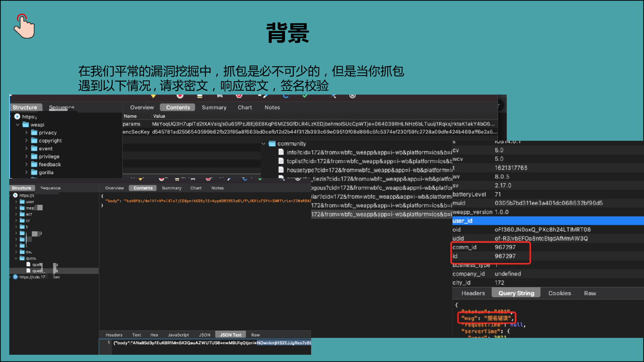Open Overview tab in upper window
The height and width of the screenshot is (362, 644).
click(142, 107)
